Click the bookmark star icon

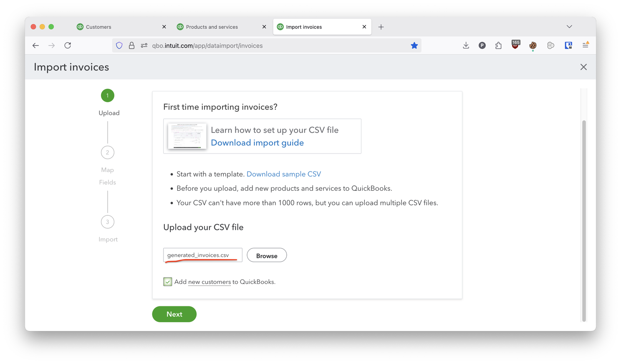414,45
